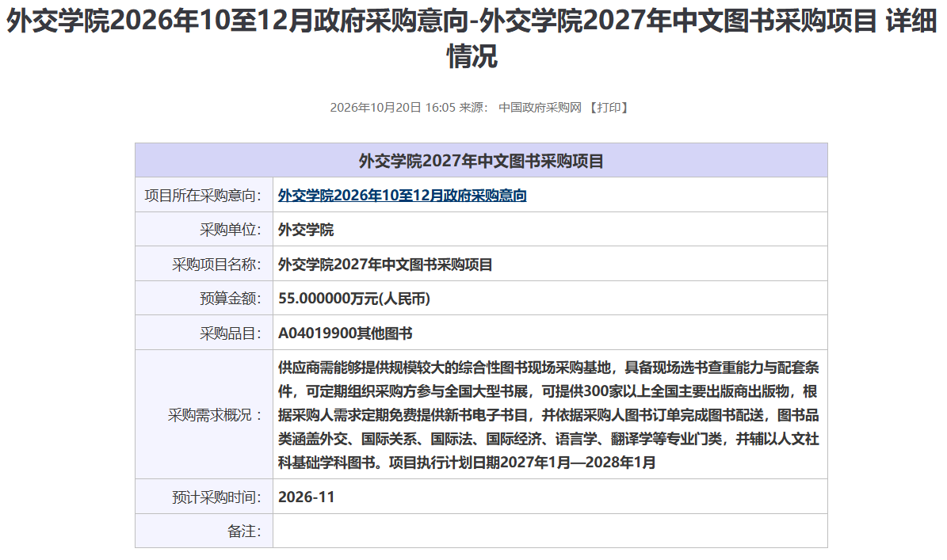Click the label 项目所在采购意向
The image size is (947, 560).
[x=203, y=196]
